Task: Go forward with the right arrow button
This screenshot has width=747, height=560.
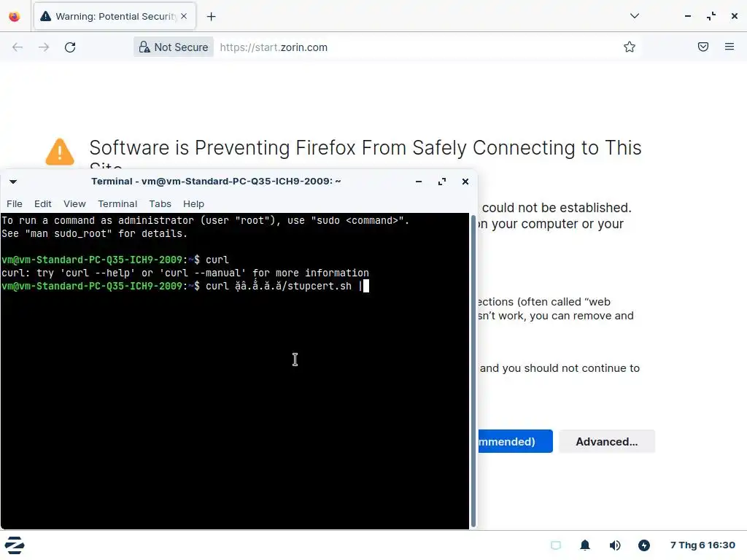Action: point(44,47)
